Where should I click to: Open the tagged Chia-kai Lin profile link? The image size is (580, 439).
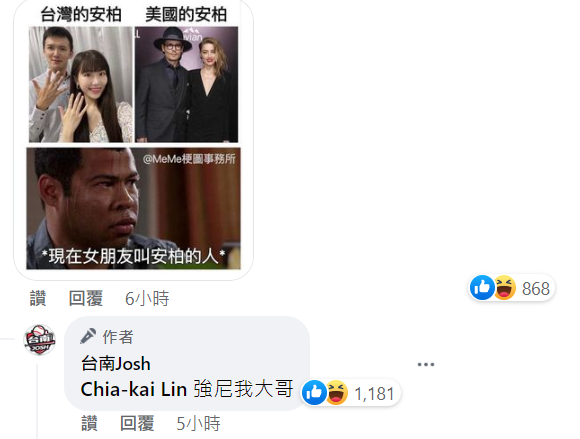[x=134, y=389]
